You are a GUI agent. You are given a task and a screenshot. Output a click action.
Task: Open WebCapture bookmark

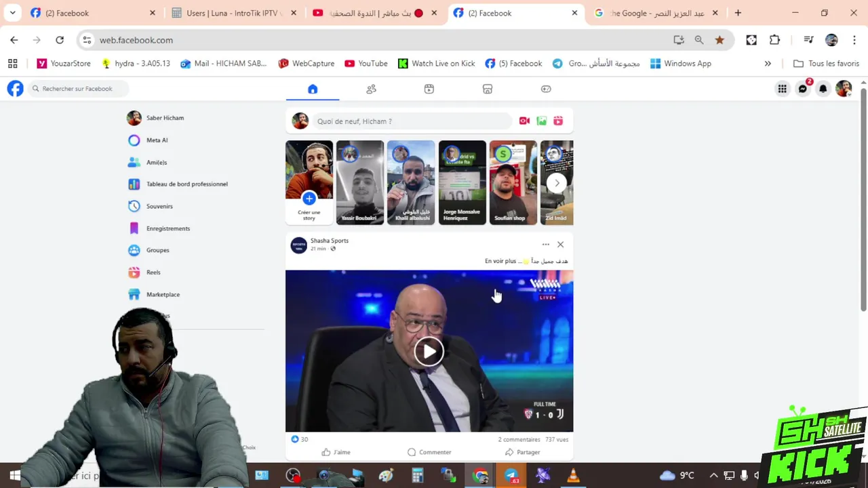pos(307,64)
